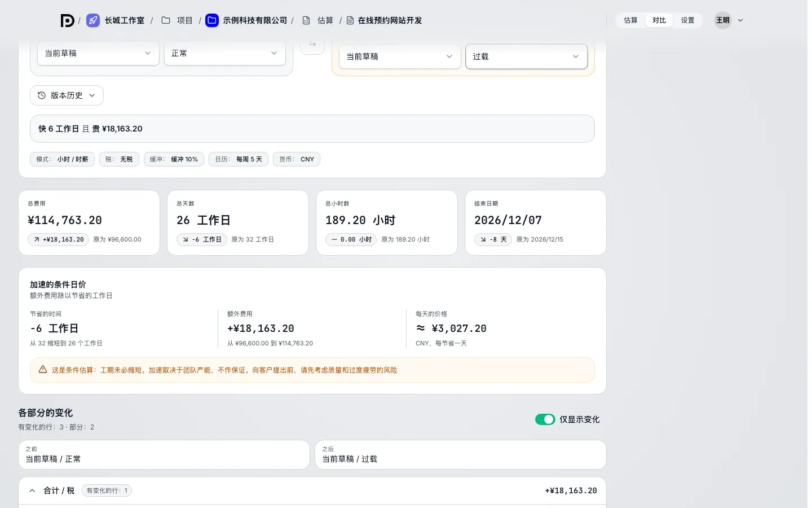The image size is (812, 508).
Task: Click the dash icon in 0.00 小时 badge
Action: pos(334,239)
